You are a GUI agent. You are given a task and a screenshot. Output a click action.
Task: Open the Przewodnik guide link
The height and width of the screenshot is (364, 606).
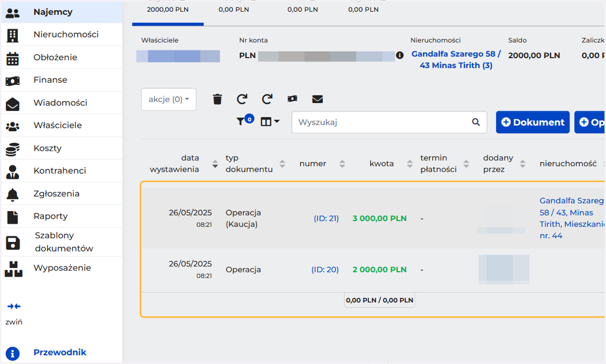(60, 352)
